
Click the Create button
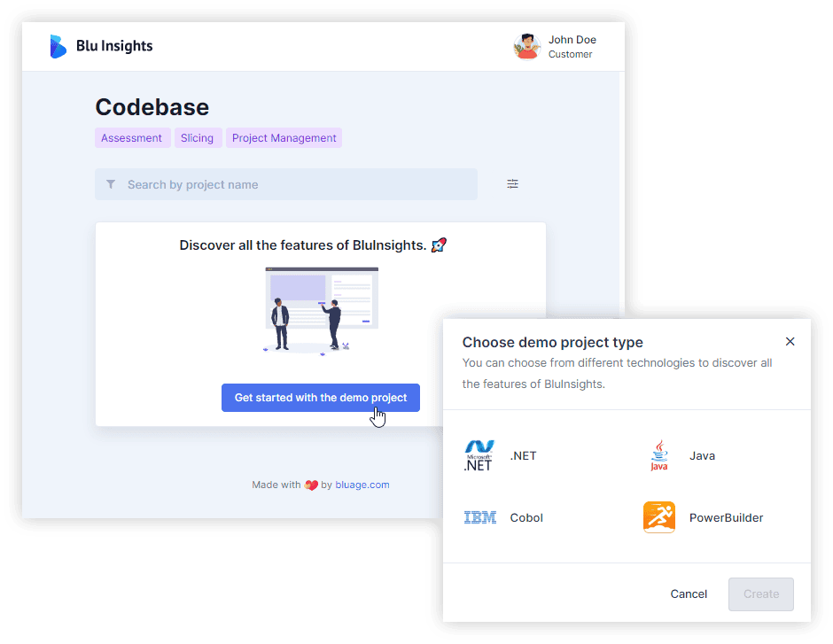760,594
